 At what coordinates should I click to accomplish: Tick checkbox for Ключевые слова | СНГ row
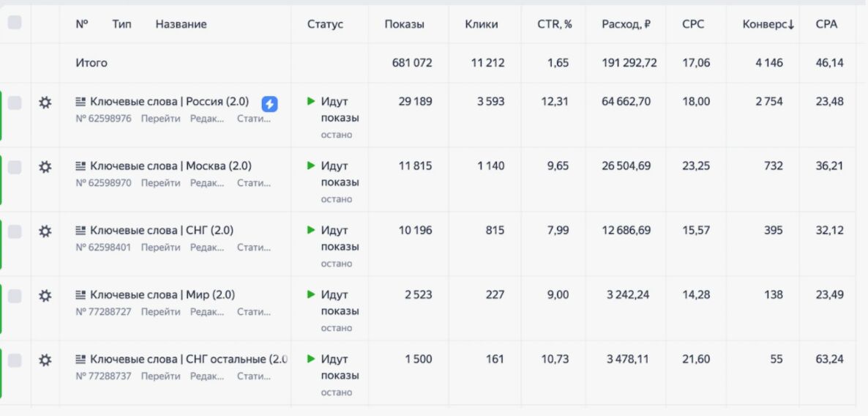point(15,231)
